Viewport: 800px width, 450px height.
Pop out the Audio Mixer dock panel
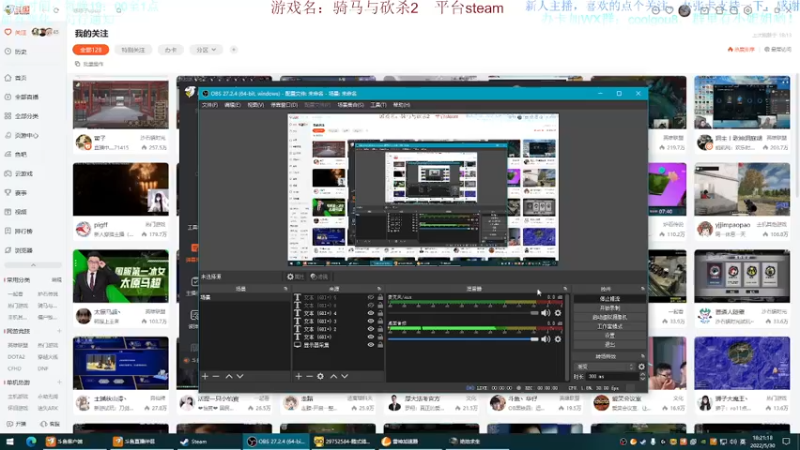(x=565, y=289)
